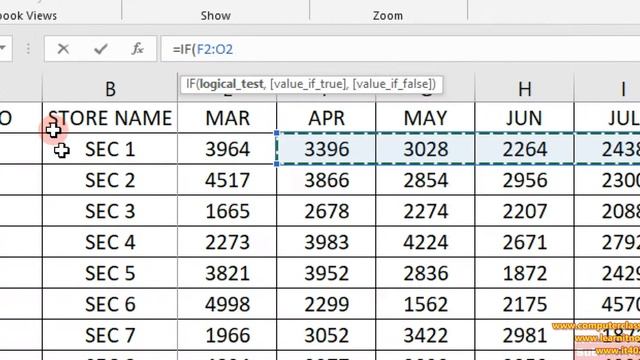Viewport: 640px width, 360px height.
Task: Click MAY value 1562 for SEC 6
Action: pyautogui.click(x=425, y=304)
